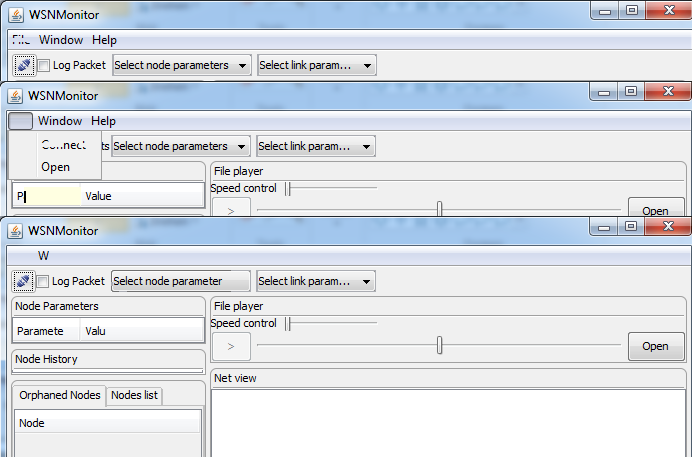Click the Speed control slider in bottom window
This screenshot has height=457, width=692.
331,323
